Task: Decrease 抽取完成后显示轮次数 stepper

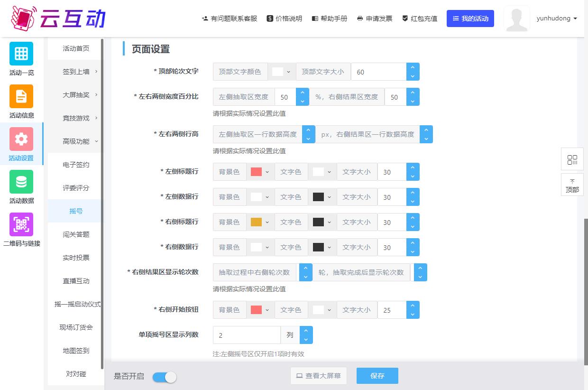Action: click(420, 277)
